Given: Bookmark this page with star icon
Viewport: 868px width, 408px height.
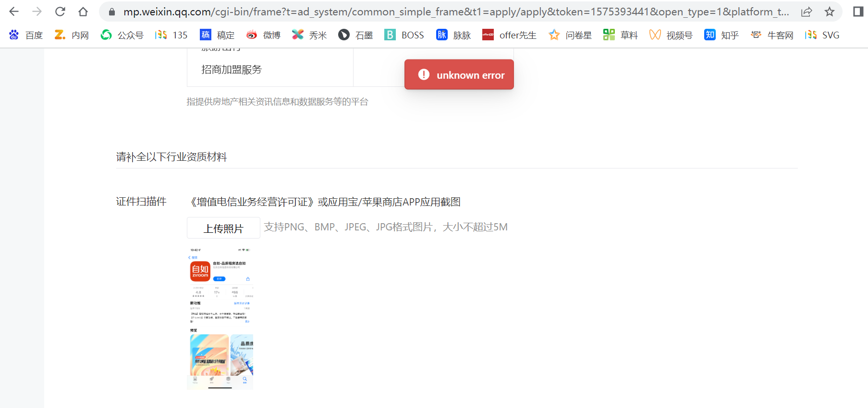Looking at the screenshot, I should pyautogui.click(x=830, y=12).
